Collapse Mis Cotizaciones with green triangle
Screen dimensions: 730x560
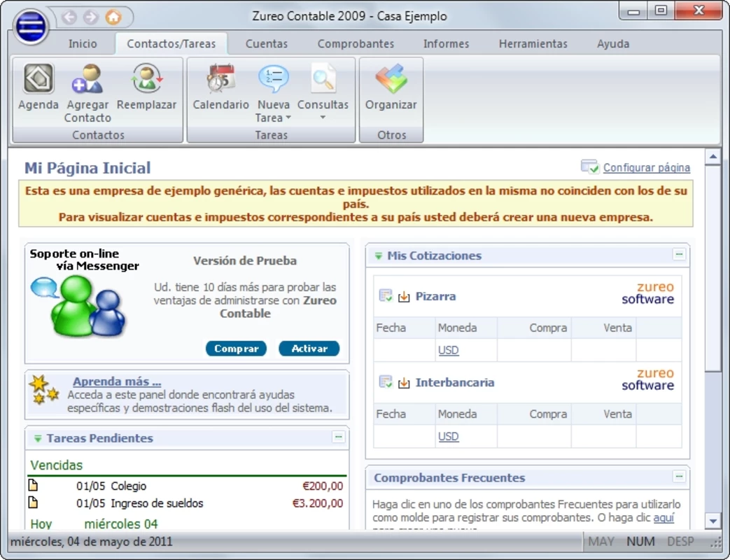[379, 256]
